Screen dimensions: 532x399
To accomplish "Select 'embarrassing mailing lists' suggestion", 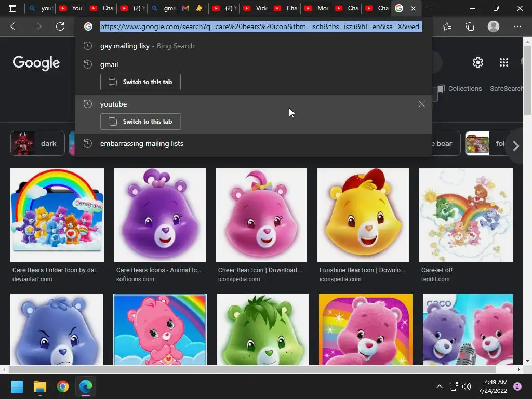I will [x=253, y=143].
